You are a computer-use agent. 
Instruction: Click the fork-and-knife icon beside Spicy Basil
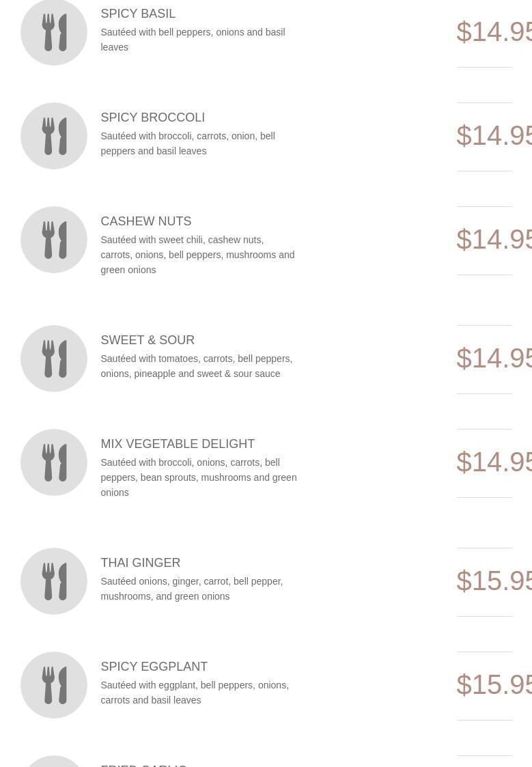pyautogui.click(x=54, y=33)
